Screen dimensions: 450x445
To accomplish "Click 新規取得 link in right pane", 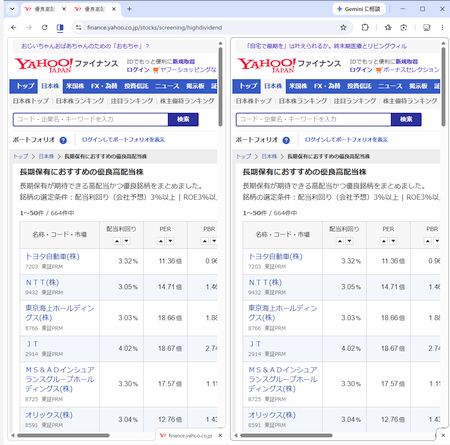I will 407,62.
